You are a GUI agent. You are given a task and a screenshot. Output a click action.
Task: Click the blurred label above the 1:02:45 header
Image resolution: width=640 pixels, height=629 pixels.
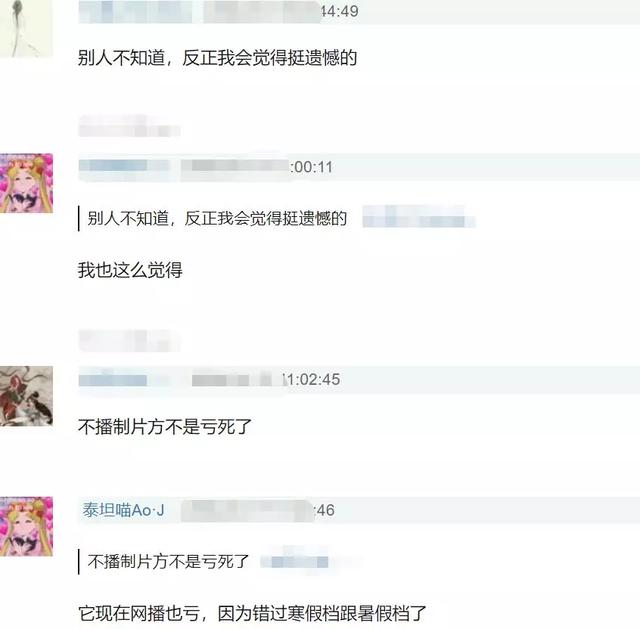(x=129, y=340)
